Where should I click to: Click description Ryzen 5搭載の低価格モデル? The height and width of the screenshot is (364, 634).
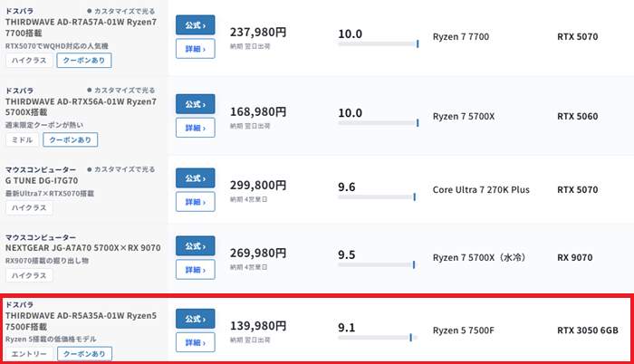(x=51, y=339)
